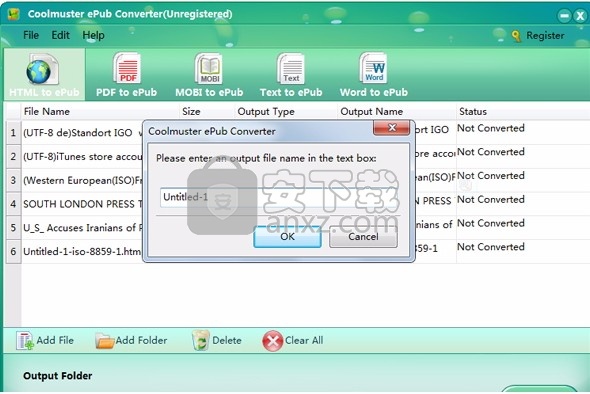Select row 1 (UTF-8 de)Standort IGO
Viewport: 590px width, 394px height.
pyautogui.click(x=82, y=133)
